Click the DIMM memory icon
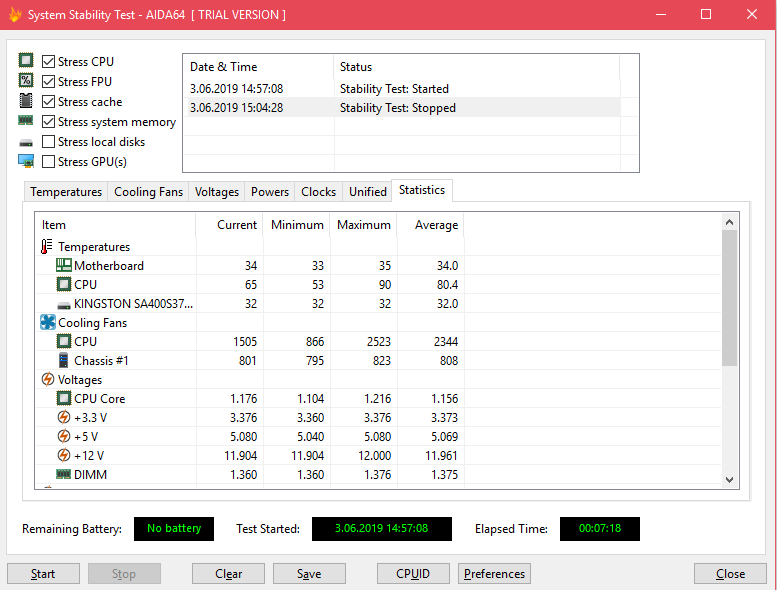The width and height of the screenshot is (777, 590). [63, 474]
